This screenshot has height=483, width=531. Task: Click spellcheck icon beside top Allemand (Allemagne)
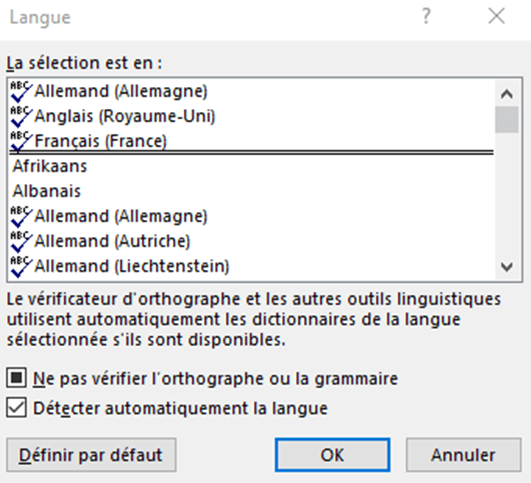21,91
